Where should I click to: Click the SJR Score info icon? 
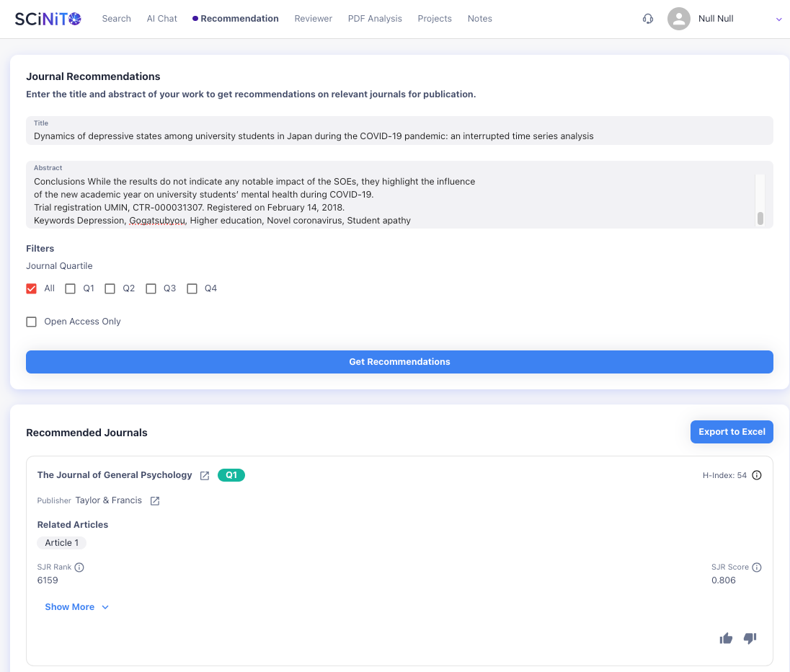[757, 567]
